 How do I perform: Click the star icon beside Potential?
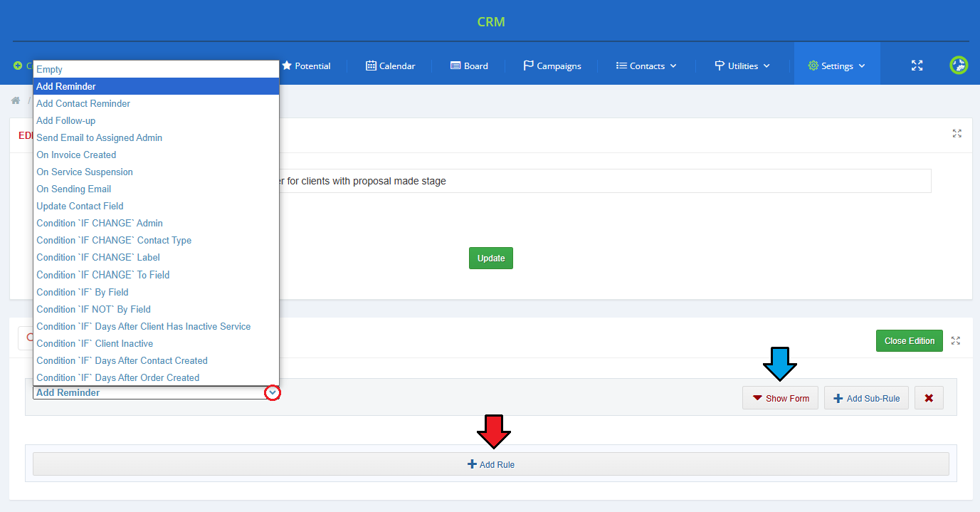(x=287, y=66)
